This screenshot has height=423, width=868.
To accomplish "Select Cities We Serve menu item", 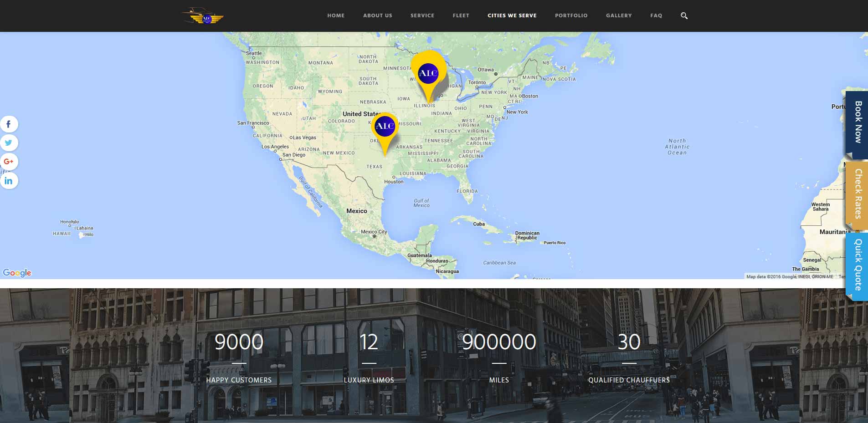I will click(512, 15).
